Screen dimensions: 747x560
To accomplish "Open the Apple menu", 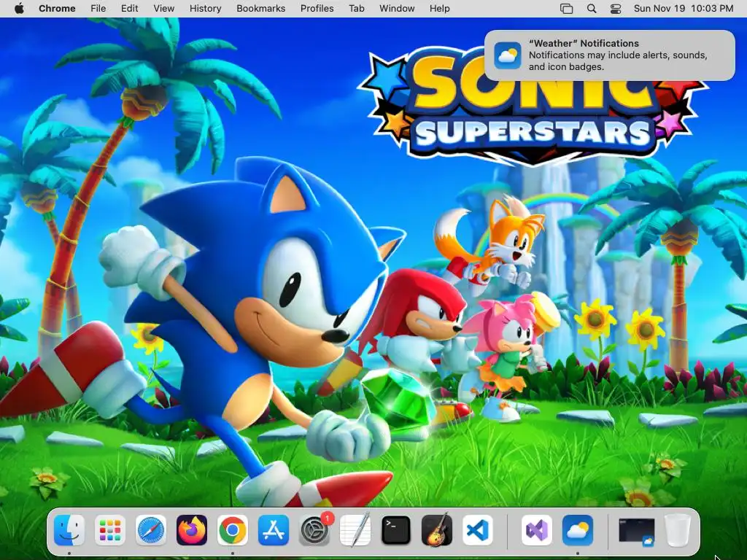I will coord(19,9).
